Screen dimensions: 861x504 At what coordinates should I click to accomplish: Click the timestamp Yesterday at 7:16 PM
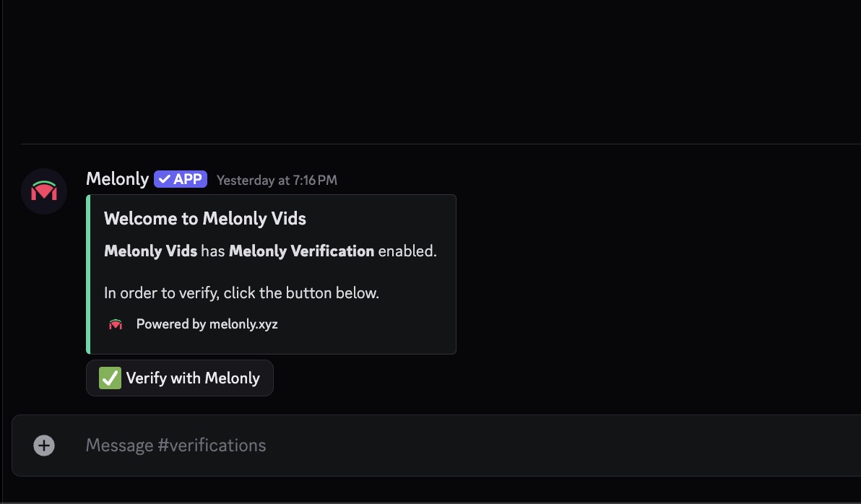(276, 180)
